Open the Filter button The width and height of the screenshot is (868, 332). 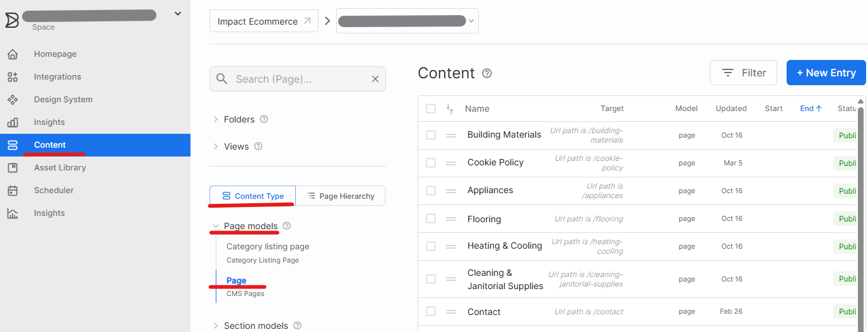pyautogui.click(x=743, y=73)
